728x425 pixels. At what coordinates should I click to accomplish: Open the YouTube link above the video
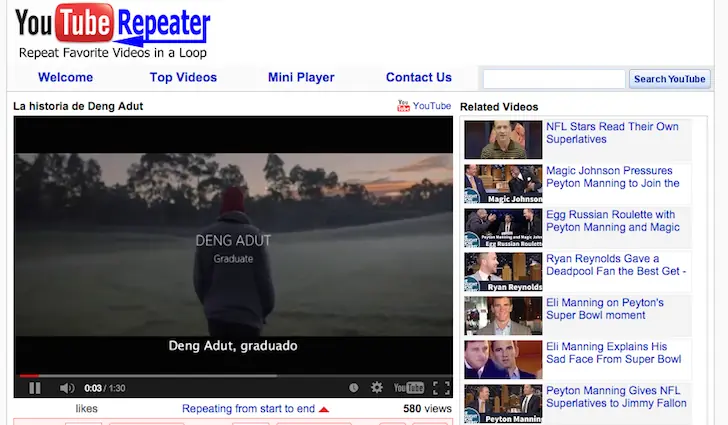[x=432, y=106]
